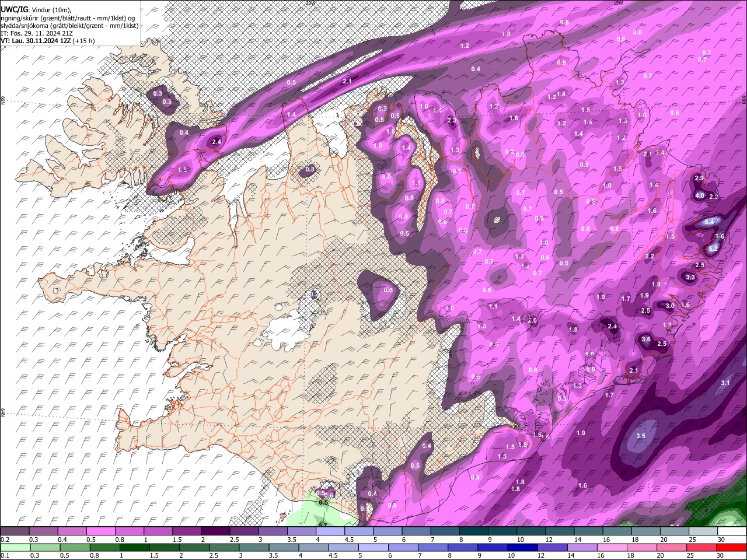Click the red 30 swatch on the rain scale
747x560 pixels.
(732, 548)
